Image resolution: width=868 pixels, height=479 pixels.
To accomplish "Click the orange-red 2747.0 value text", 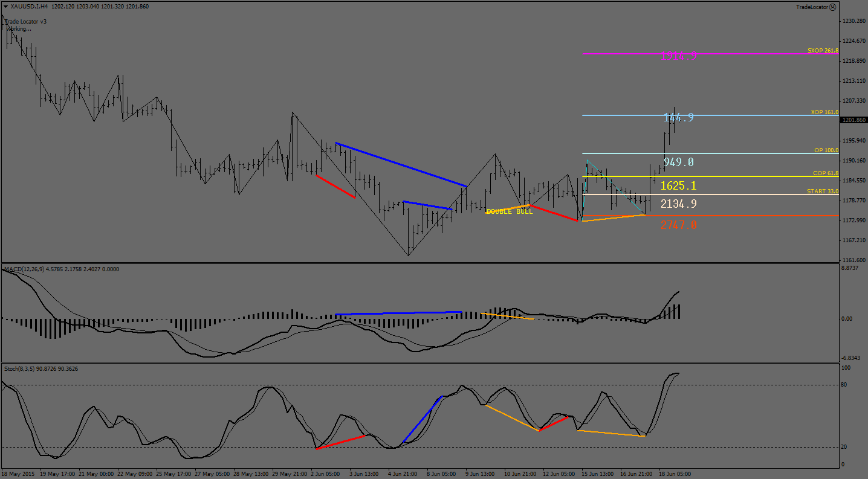I will tap(678, 225).
